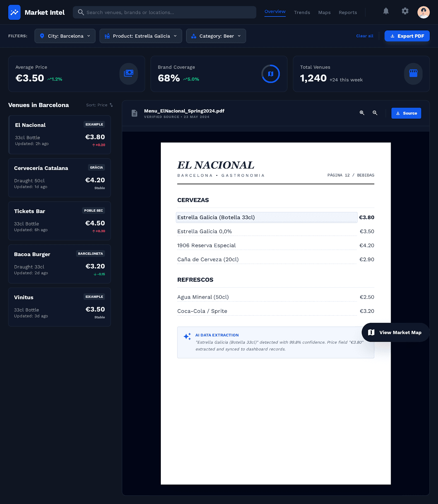Click Clear all filters link
Image resolution: width=438 pixels, height=504 pixels.
[x=365, y=36]
